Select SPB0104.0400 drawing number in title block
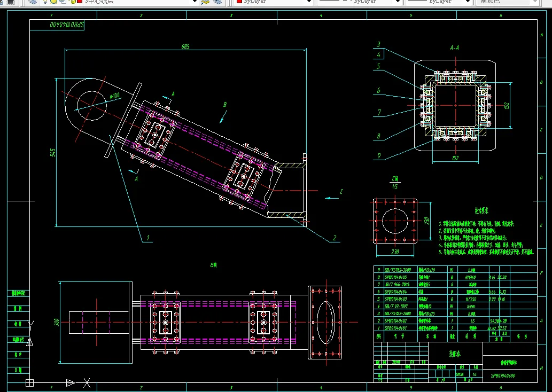Image resolution: width=552 pixels, height=392 pixels. pyautogui.click(x=503, y=375)
